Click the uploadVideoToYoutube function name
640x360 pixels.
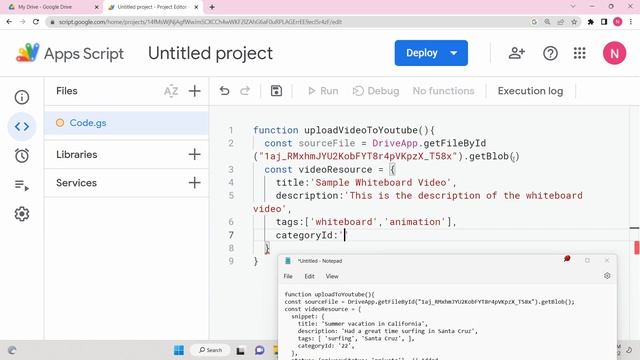pos(361,130)
